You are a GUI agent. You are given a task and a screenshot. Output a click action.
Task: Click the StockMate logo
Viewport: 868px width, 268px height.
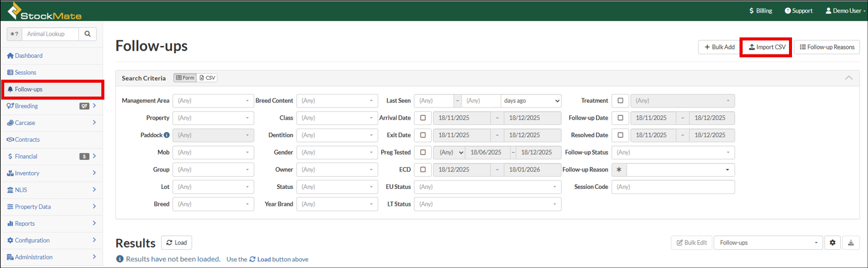[x=45, y=11]
